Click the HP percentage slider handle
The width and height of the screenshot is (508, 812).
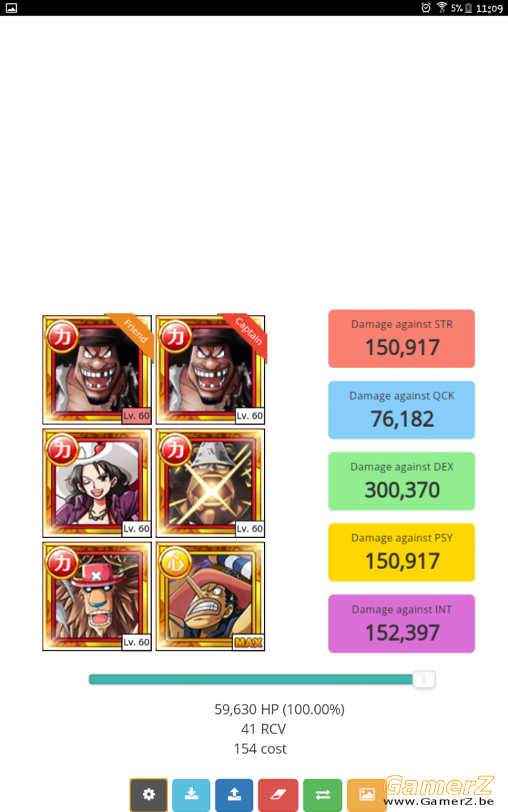click(424, 679)
